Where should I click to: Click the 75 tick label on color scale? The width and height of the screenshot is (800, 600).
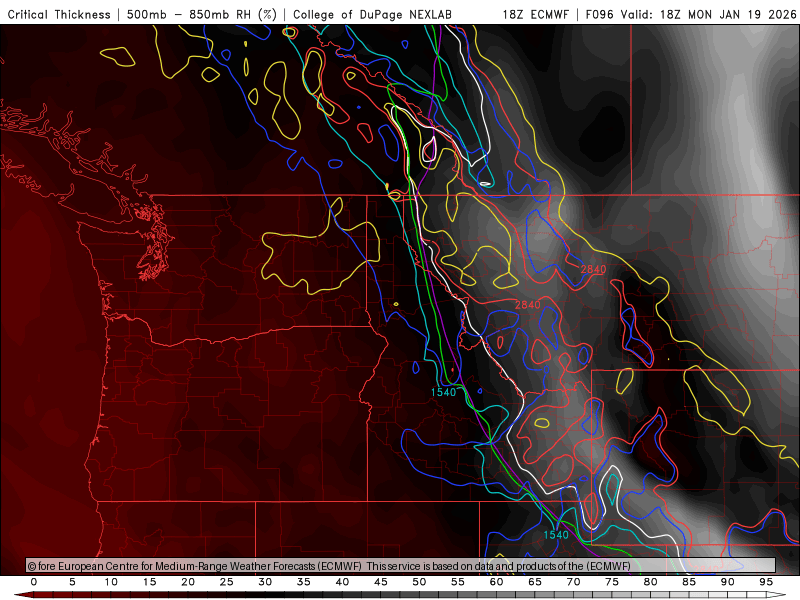click(x=612, y=582)
